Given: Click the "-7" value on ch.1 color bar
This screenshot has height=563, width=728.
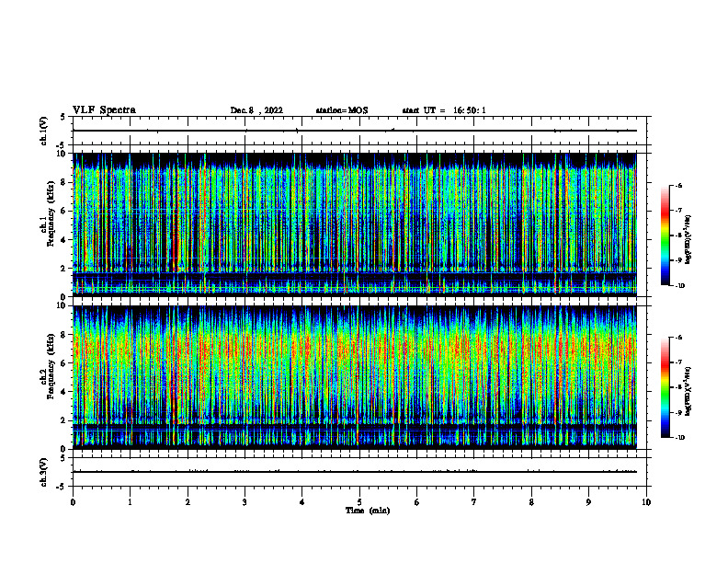Looking at the screenshot, I should (x=678, y=211).
